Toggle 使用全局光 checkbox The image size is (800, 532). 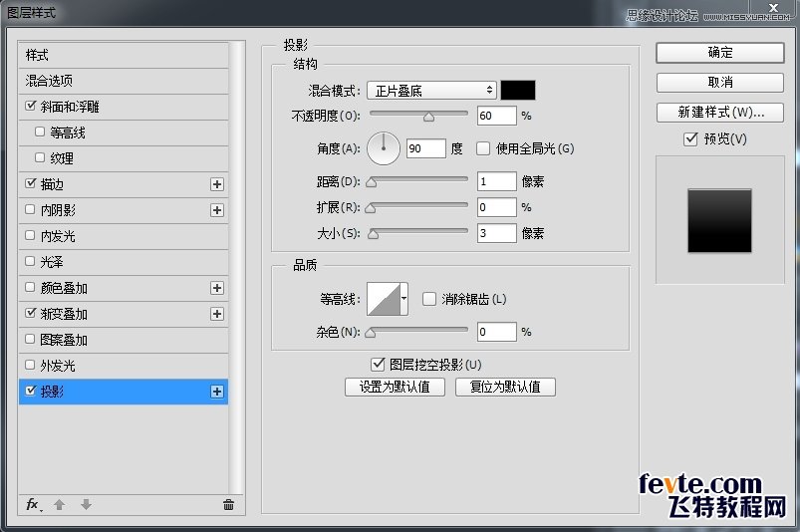pyautogui.click(x=482, y=148)
